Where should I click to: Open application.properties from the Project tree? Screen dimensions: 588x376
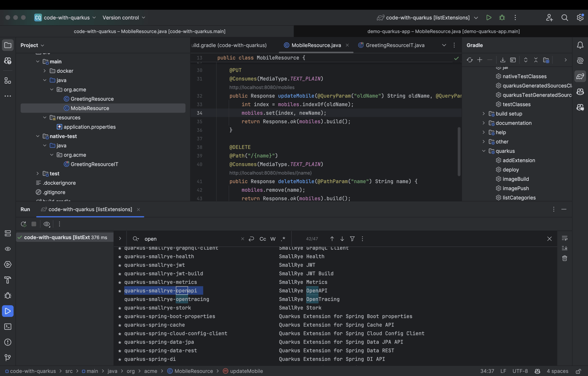89,127
